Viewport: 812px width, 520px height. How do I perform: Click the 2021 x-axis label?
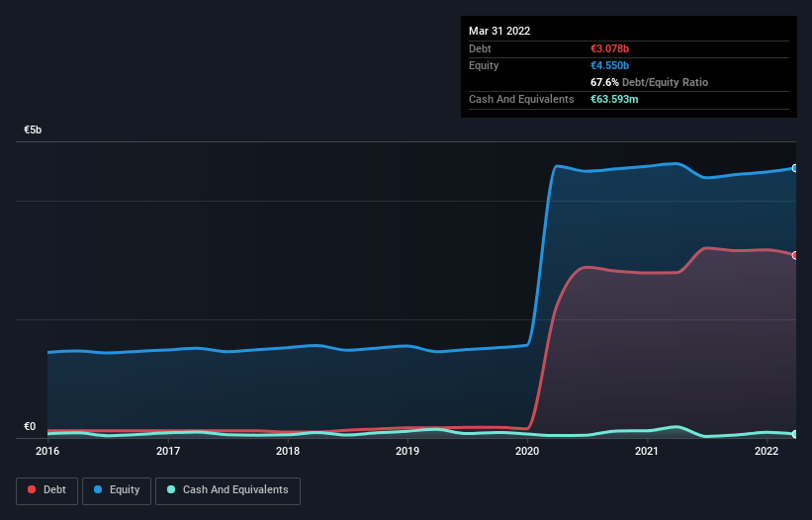[647, 451]
